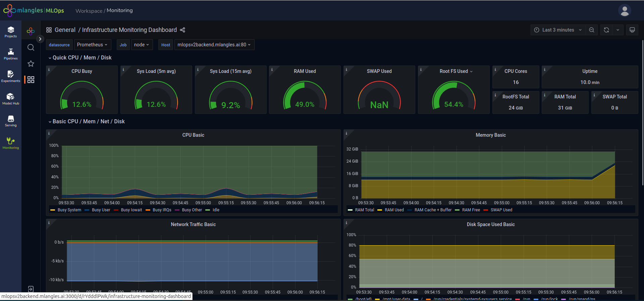Open the Experiments menu item

pyautogui.click(x=11, y=76)
